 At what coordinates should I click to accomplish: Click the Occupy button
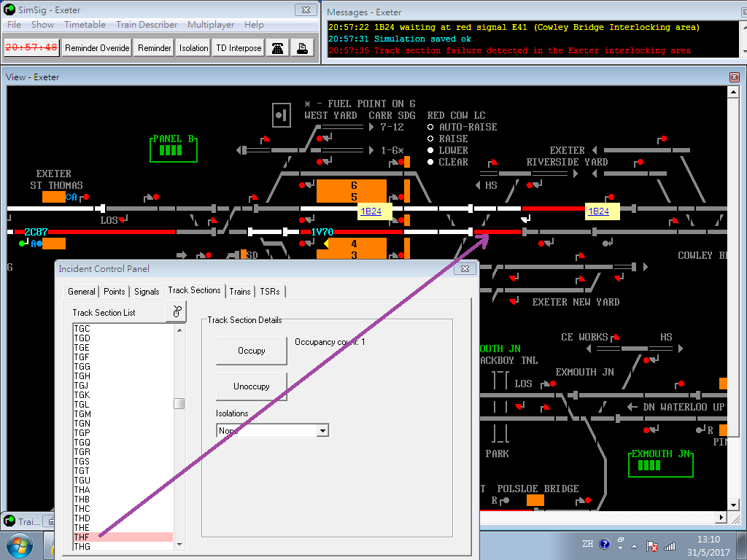pos(252,351)
